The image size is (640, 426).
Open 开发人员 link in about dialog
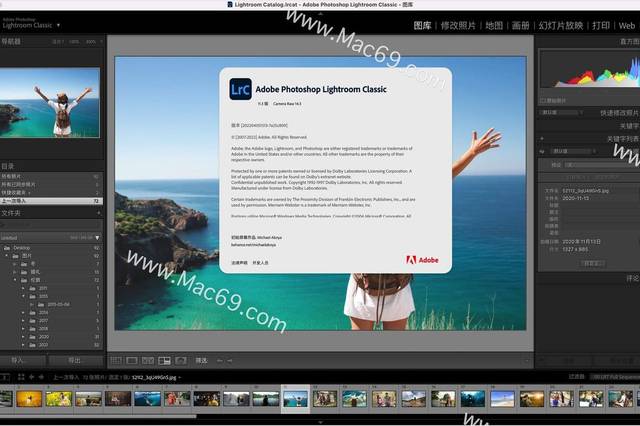(x=260, y=263)
